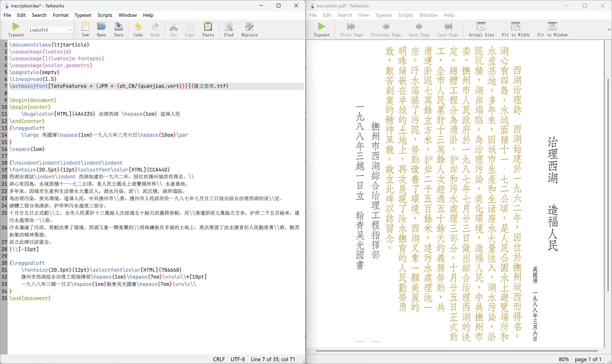Click the \begin{document} line
This screenshot has height=364, width=612.
[33, 100]
